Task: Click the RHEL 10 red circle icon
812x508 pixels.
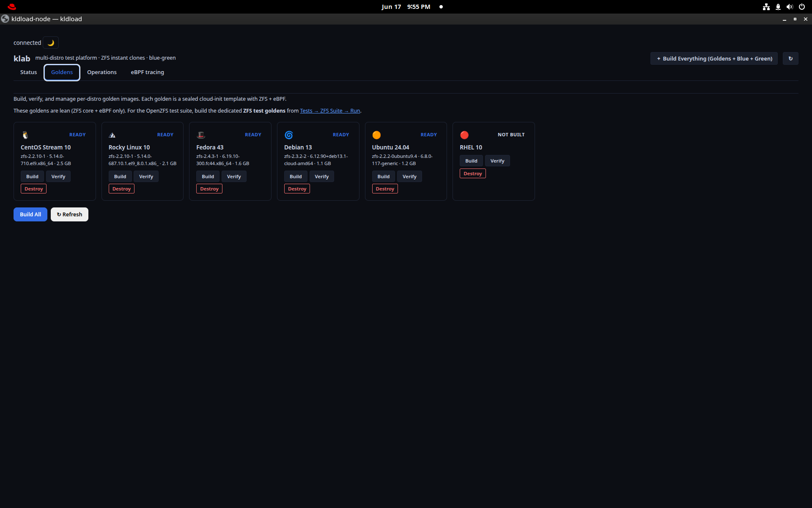Action: tap(464, 135)
